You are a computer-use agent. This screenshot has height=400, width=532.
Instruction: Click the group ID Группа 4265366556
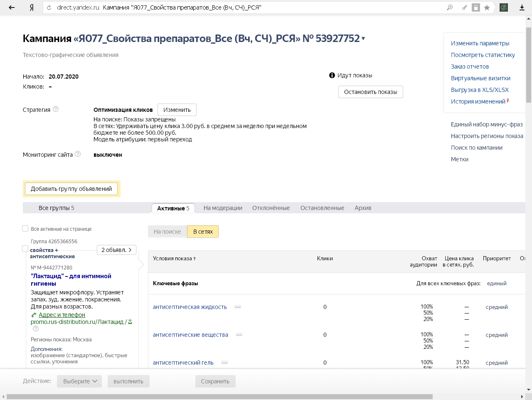coord(54,242)
